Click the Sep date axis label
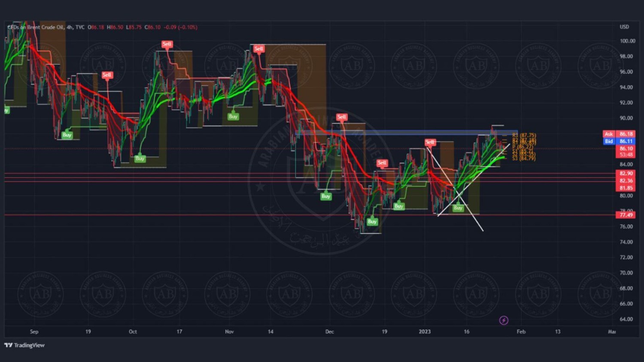Screen dimensions: 644x362 34,332
